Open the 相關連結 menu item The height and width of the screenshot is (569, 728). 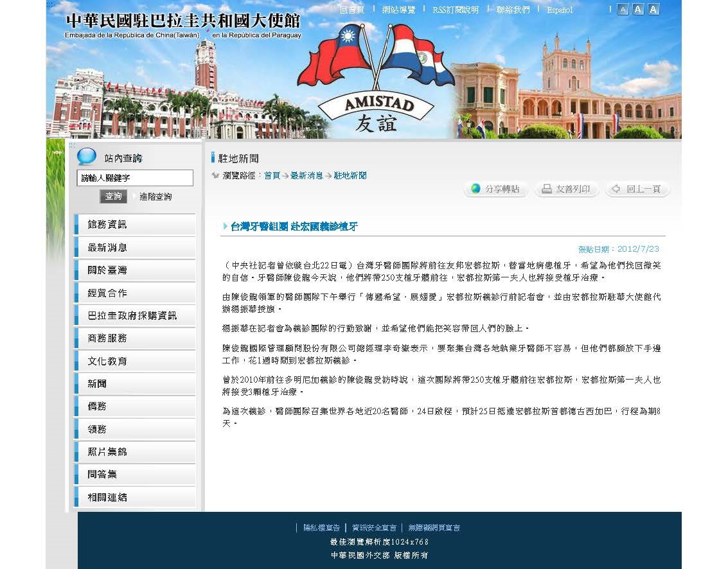tap(135, 497)
